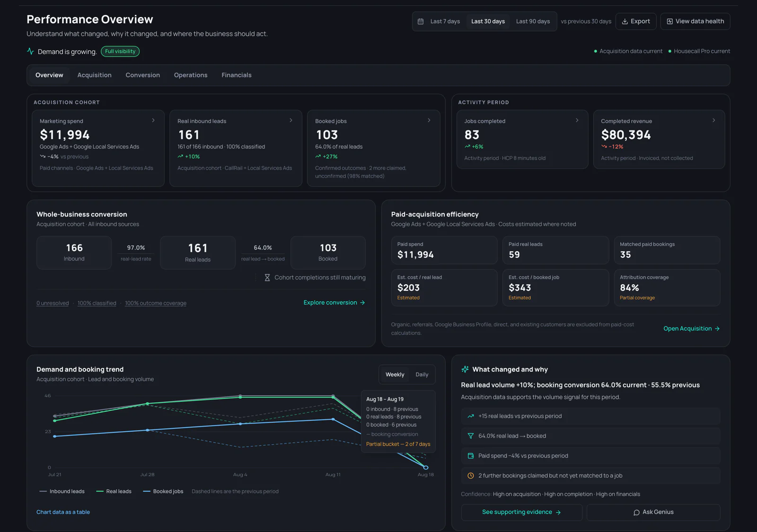The height and width of the screenshot is (532, 757).
Task: Click the $11,994 Marketing spend value
Action: [65, 135]
